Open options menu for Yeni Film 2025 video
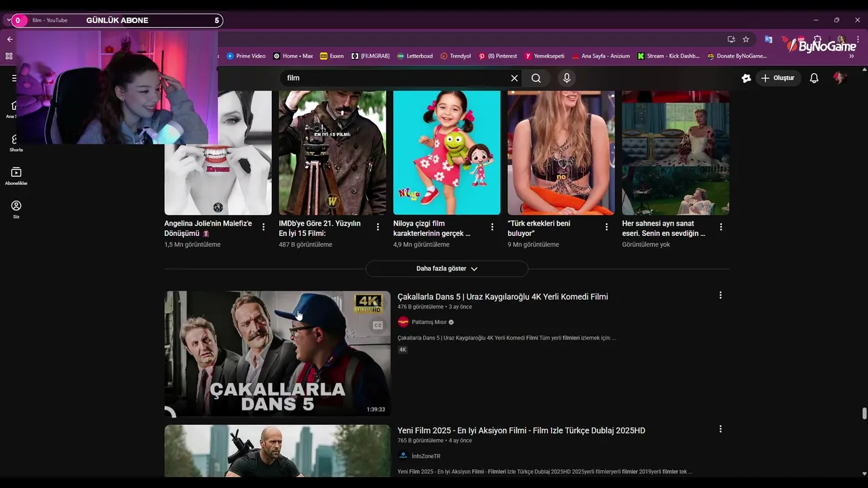The width and height of the screenshot is (868, 488). (x=720, y=429)
